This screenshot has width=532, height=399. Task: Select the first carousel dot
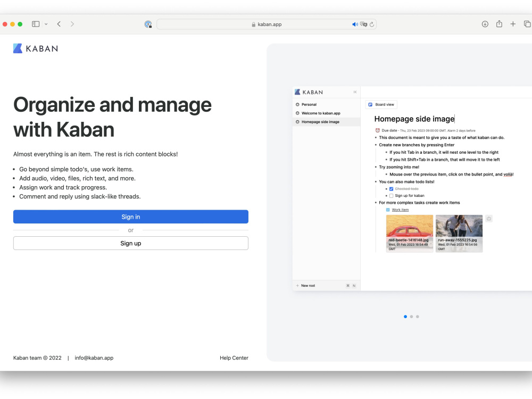click(x=405, y=317)
